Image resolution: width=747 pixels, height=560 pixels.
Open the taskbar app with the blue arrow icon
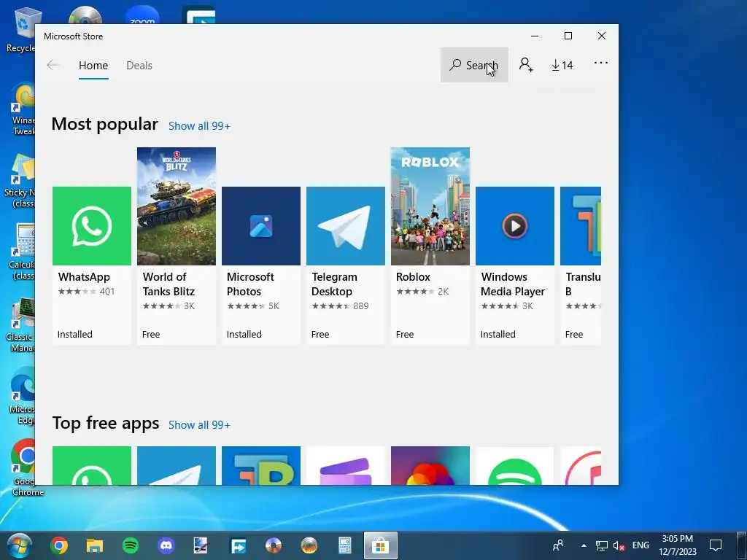click(x=238, y=545)
